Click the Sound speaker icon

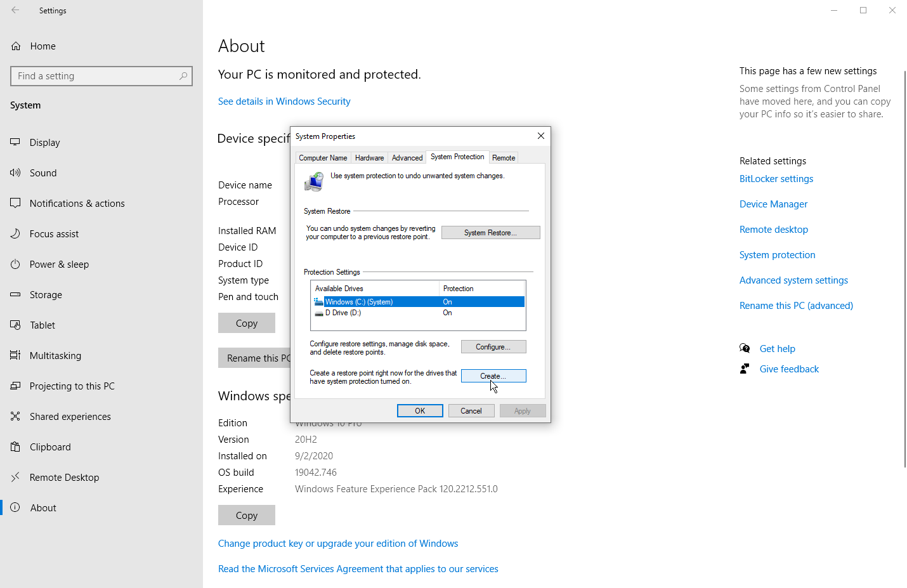coord(15,173)
